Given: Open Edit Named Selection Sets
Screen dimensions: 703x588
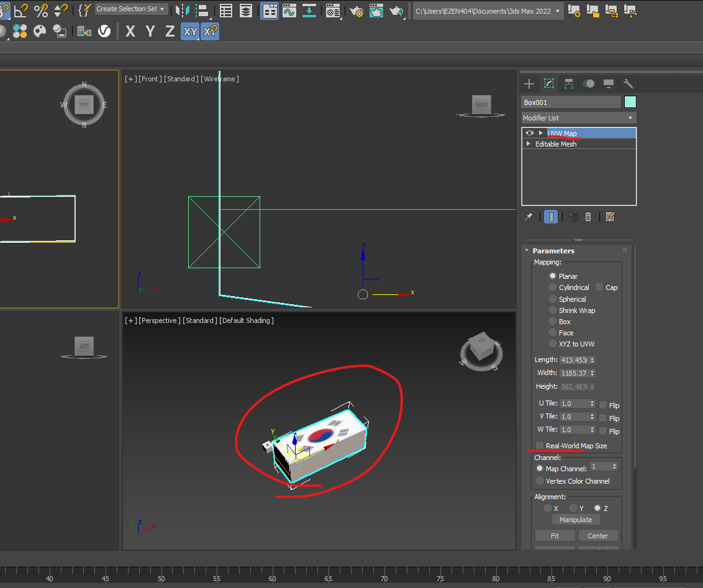Looking at the screenshot, I should [x=84, y=10].
